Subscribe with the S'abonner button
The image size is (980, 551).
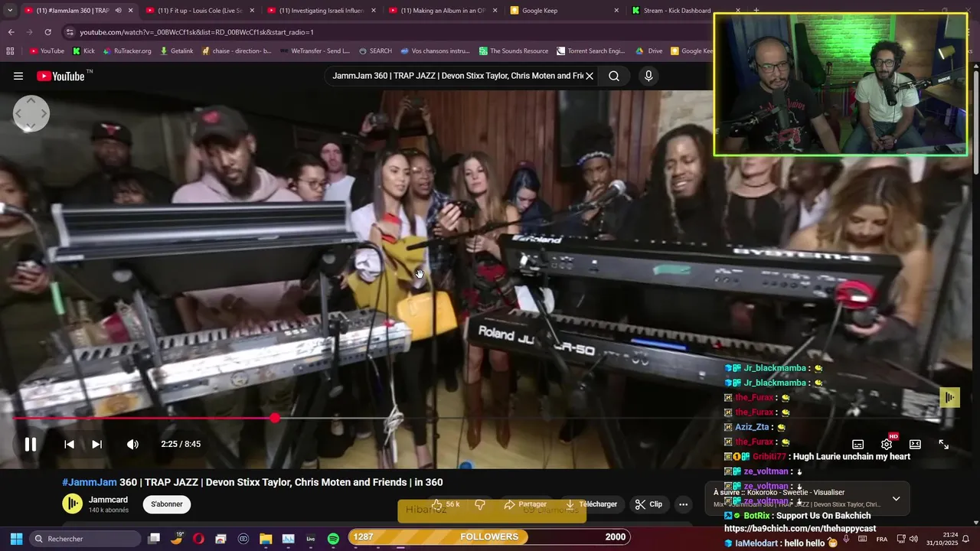pyautogui.click(x=167, y=504)
